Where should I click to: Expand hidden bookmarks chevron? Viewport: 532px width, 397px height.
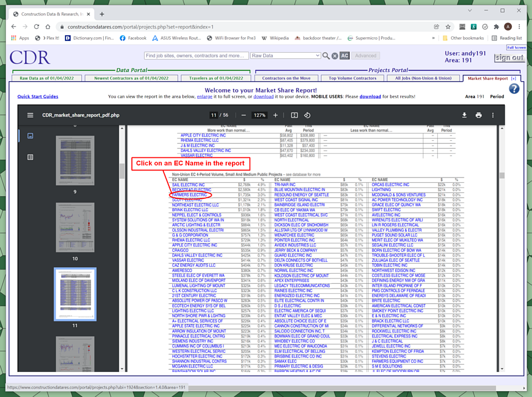(433, 38)
